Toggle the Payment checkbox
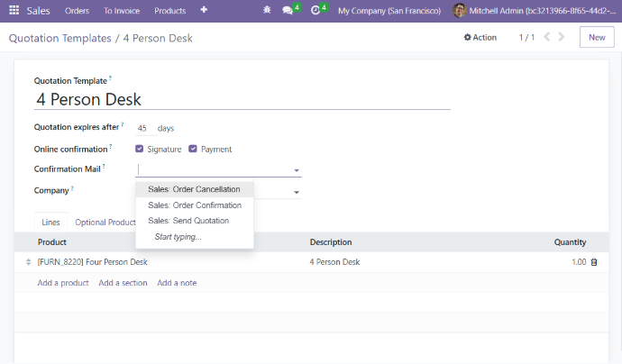Screen dimensions: 622x364 pos(193,150)
